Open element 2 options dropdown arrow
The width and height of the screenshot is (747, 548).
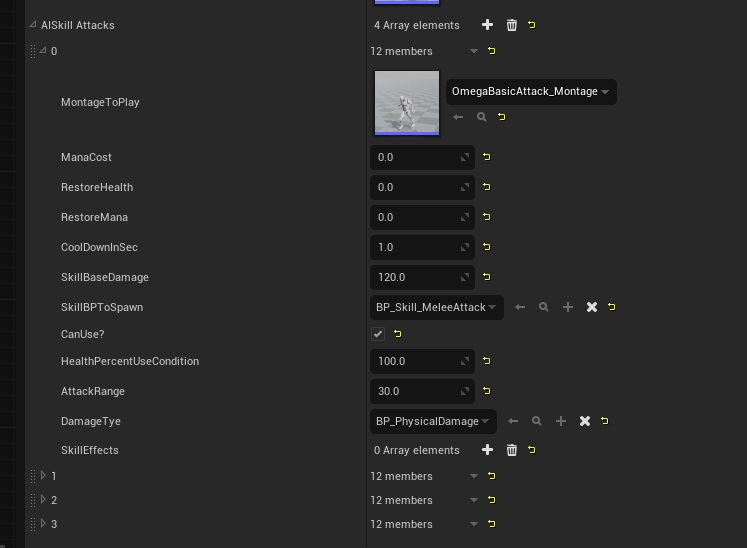474,500
